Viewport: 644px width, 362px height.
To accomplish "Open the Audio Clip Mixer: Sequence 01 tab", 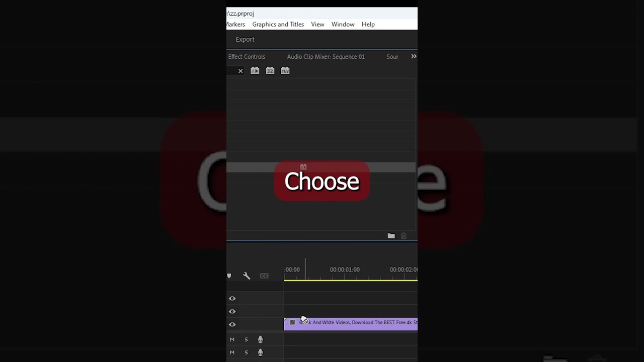I will pos(326,57).
